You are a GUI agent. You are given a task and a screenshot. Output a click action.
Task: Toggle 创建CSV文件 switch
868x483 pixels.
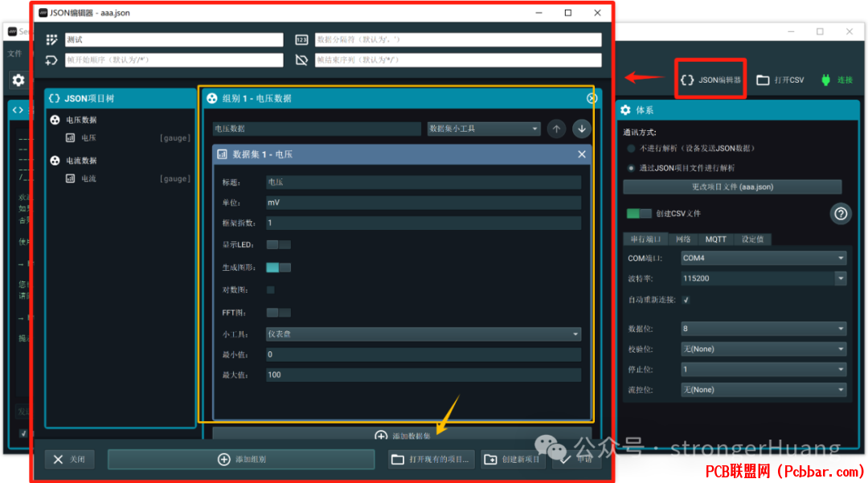pyautogui.click(x=638, y=214)
